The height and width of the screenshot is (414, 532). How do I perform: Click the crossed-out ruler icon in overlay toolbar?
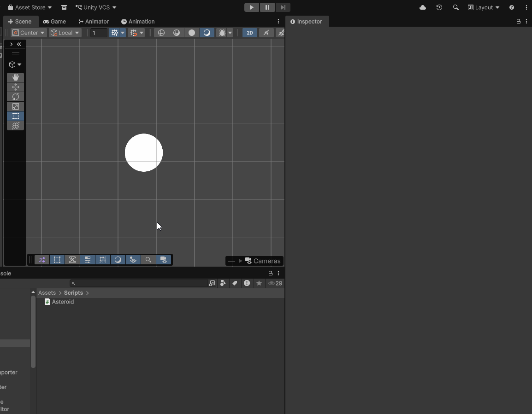pyautogui.click(x=72, y=260)
